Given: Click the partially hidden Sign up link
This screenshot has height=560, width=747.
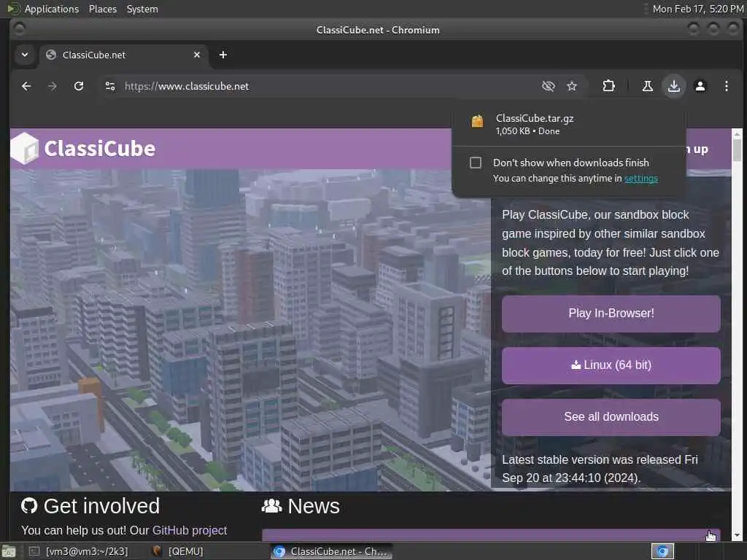Looking at the screenshot, I should 697,149.
